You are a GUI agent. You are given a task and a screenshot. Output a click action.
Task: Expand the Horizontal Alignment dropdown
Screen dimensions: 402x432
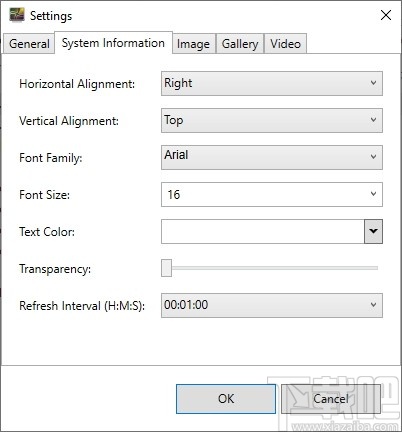272,83
